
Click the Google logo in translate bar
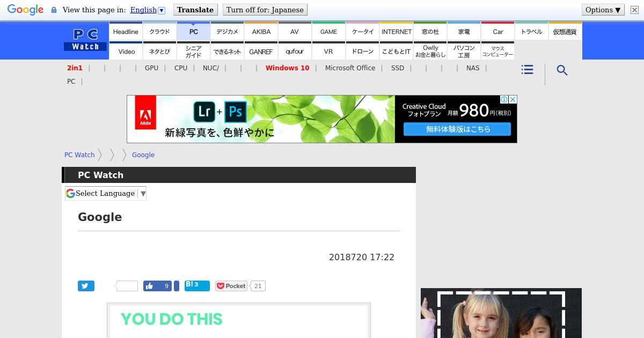pos(25,10)
